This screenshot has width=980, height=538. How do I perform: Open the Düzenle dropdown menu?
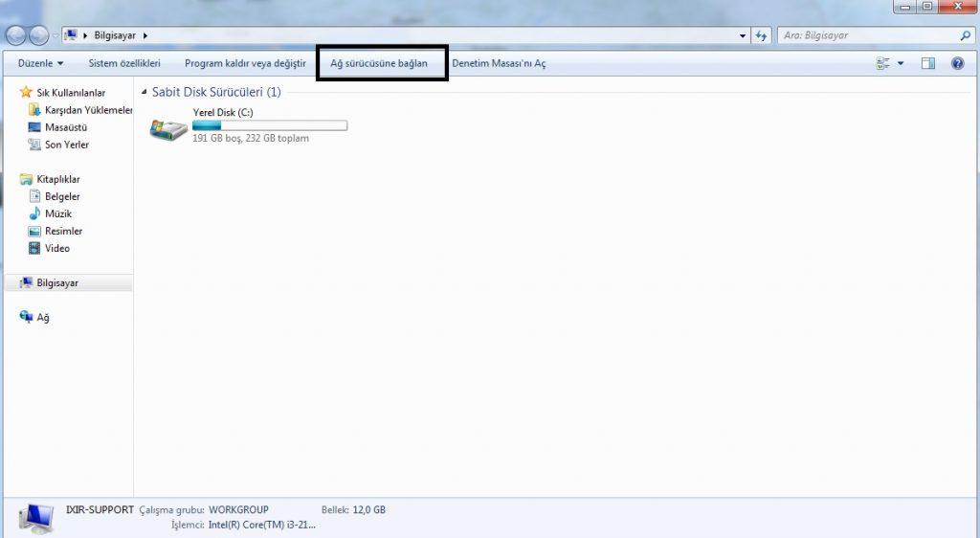pyautogui.click(x=40, y=63)
